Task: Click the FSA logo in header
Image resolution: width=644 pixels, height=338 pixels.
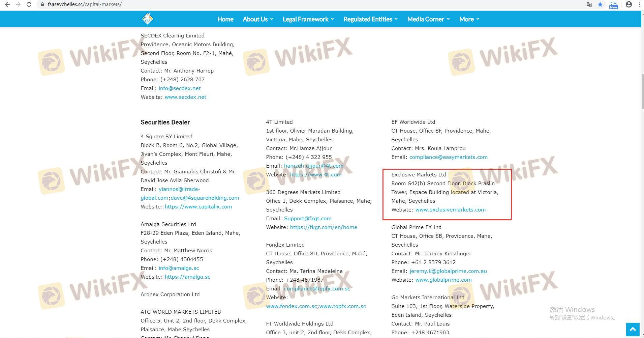Action: point(147,19)
